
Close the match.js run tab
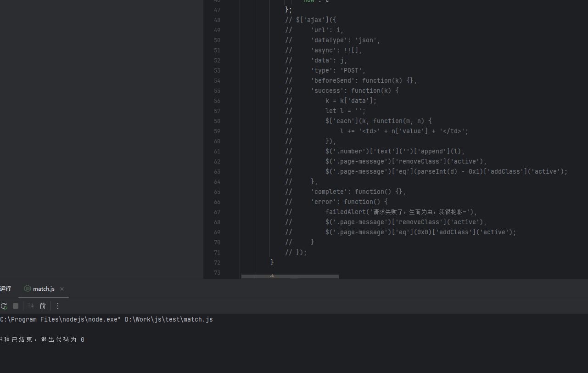(62, 289)
